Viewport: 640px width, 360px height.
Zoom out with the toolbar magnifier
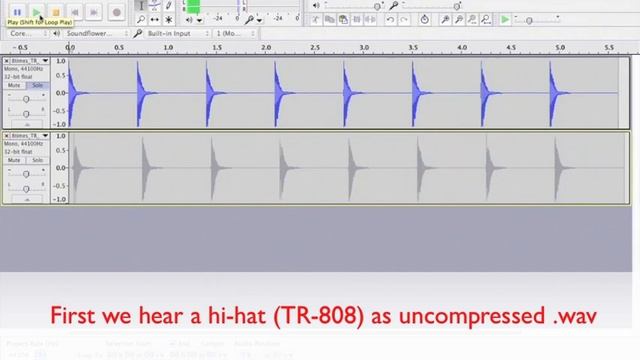[x=459, y=19]
